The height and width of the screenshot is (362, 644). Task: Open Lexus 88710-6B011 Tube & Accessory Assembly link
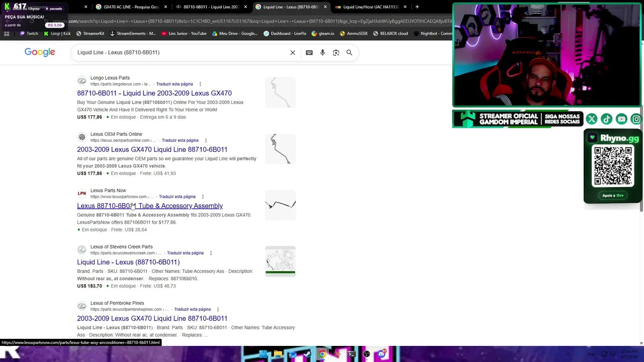pyautogui.click(x=150, y=206)
